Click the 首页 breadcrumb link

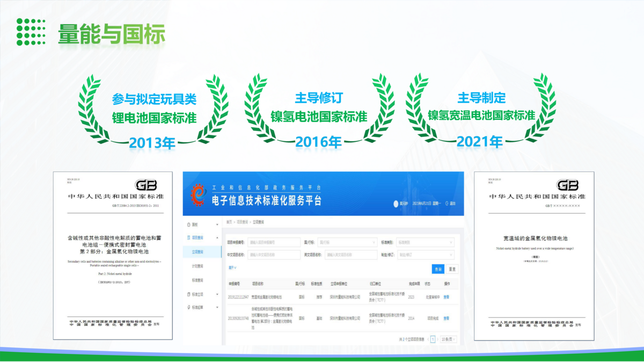pos(229,222)
